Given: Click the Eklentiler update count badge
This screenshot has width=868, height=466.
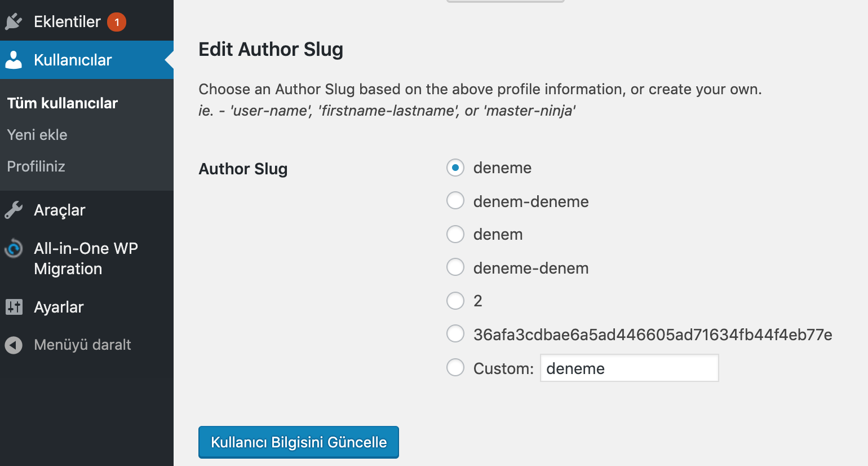Looking at the screenshot, I should click(117, 22).
